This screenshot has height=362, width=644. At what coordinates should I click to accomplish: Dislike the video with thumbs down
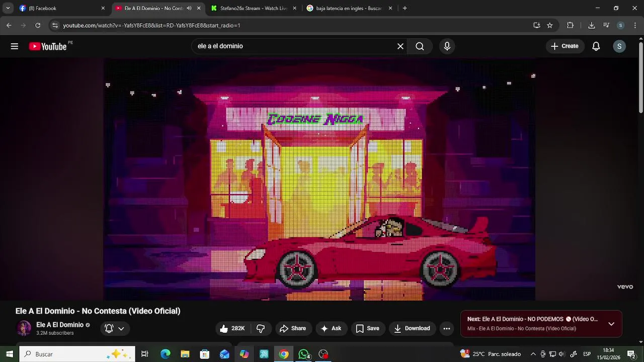[x=261, y=328]
